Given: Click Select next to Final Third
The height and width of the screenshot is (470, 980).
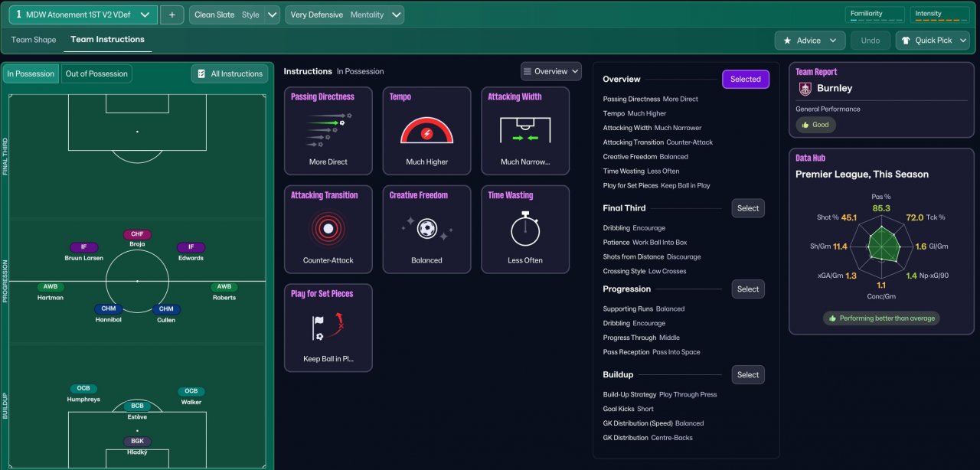Looking at the screenshot, I should [x=748, y=208].
